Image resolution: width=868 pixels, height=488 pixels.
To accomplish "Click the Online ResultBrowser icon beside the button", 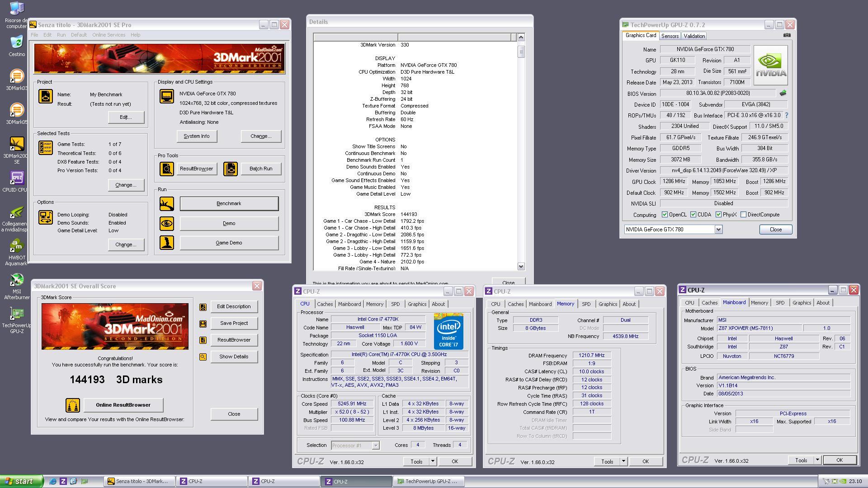I will pos(73,405).
